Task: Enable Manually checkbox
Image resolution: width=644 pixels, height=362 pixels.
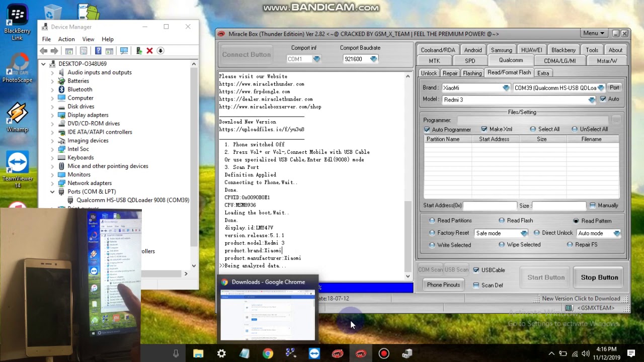Action: pos(593,205)
